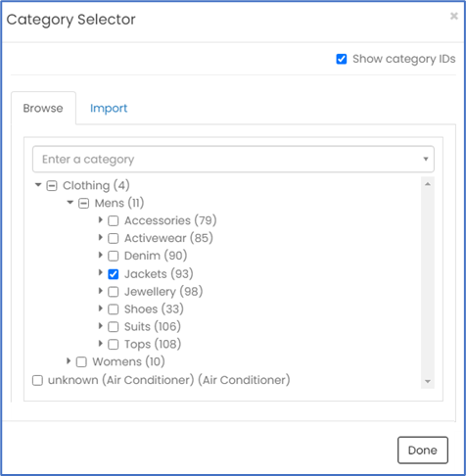Viewport: 466px width, 476px height.
Task: Check the Activewear (85) checkbox
Action: click(x=114, y=238)
